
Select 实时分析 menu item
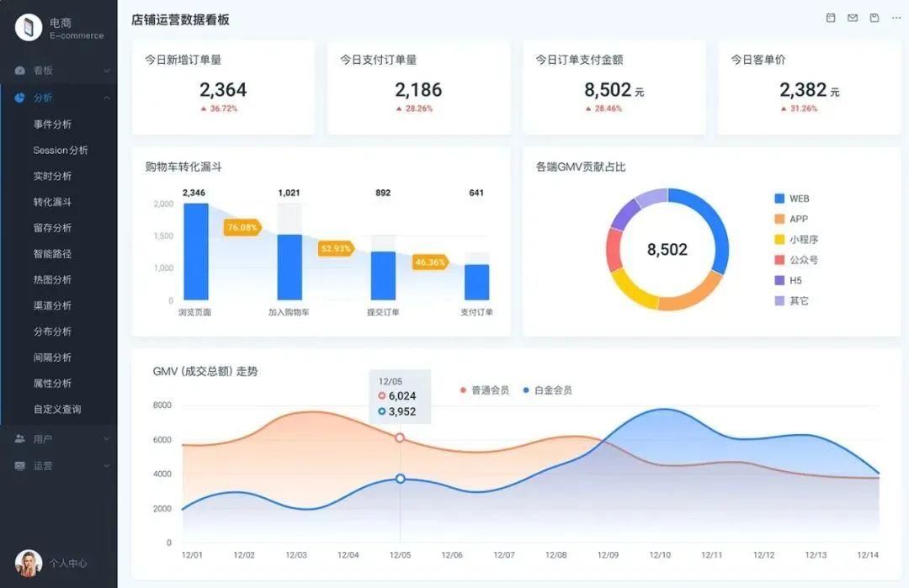pyautogui.click(x=52, y=176)
